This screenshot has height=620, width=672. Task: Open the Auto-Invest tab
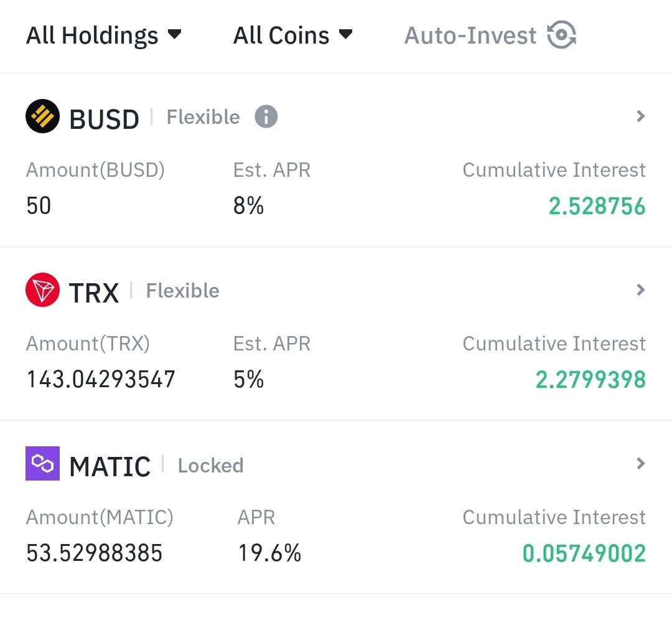click(x=490, y=35)
